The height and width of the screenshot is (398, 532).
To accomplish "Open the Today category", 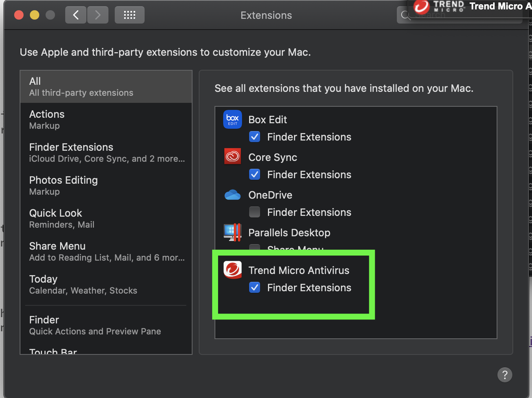I will 106,285.
